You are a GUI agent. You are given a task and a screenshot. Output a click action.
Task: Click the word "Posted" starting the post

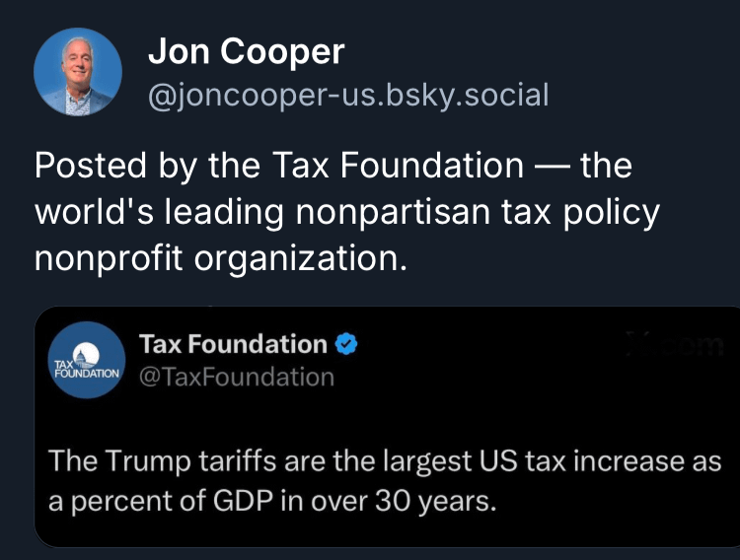91,165
